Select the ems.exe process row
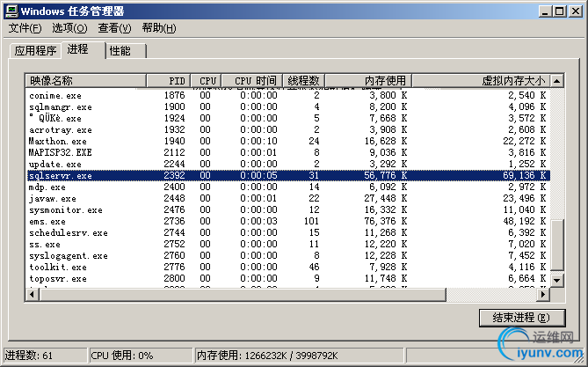The height and width of the screenshot is (367, 588). [288, 221]
